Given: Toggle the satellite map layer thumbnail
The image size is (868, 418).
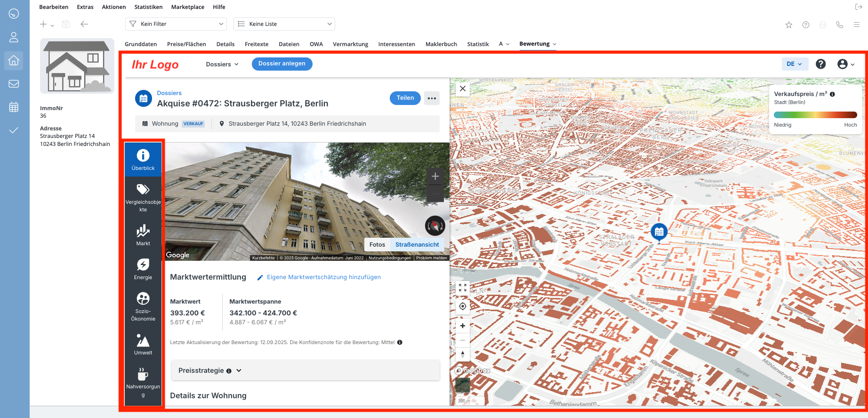Looking at the screenshot, I should coord(462,386).
